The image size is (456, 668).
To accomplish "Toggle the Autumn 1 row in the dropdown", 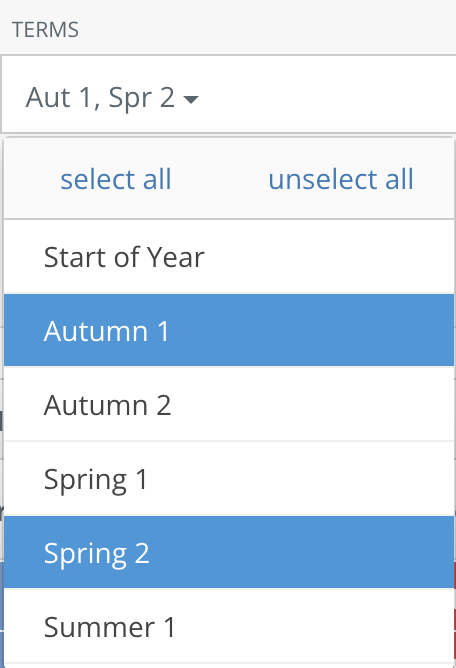I will 229,330.
